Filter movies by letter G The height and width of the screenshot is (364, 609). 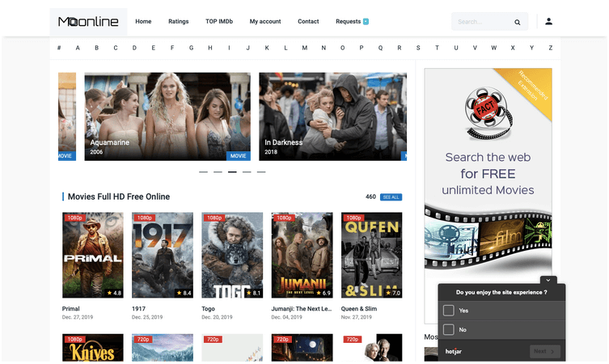pos(191,48)
